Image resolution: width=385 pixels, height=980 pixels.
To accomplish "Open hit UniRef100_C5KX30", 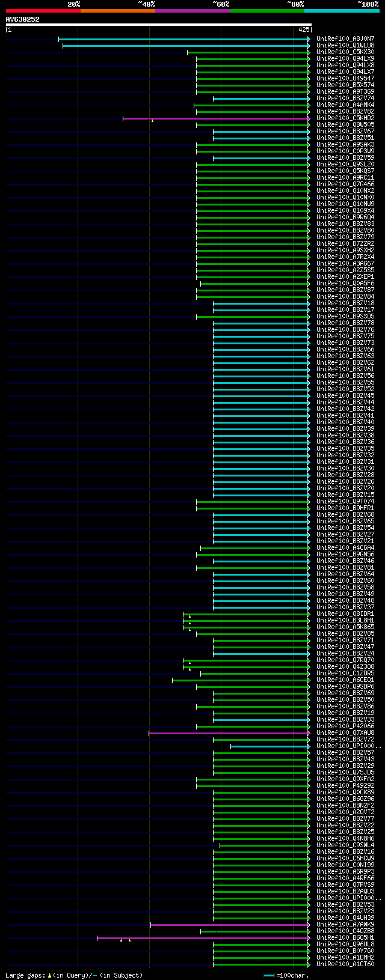I will pyautogui.click(x=345, y=52).
